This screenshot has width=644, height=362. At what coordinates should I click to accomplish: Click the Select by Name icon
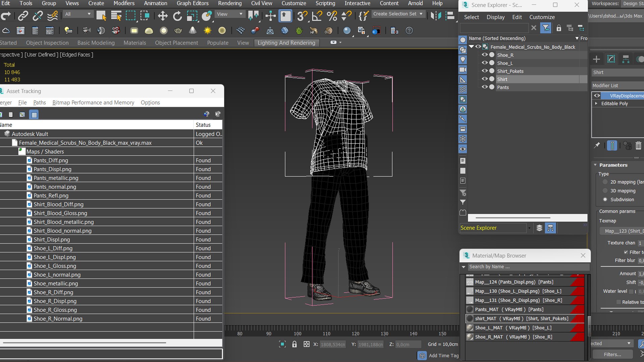coord(116,15)
